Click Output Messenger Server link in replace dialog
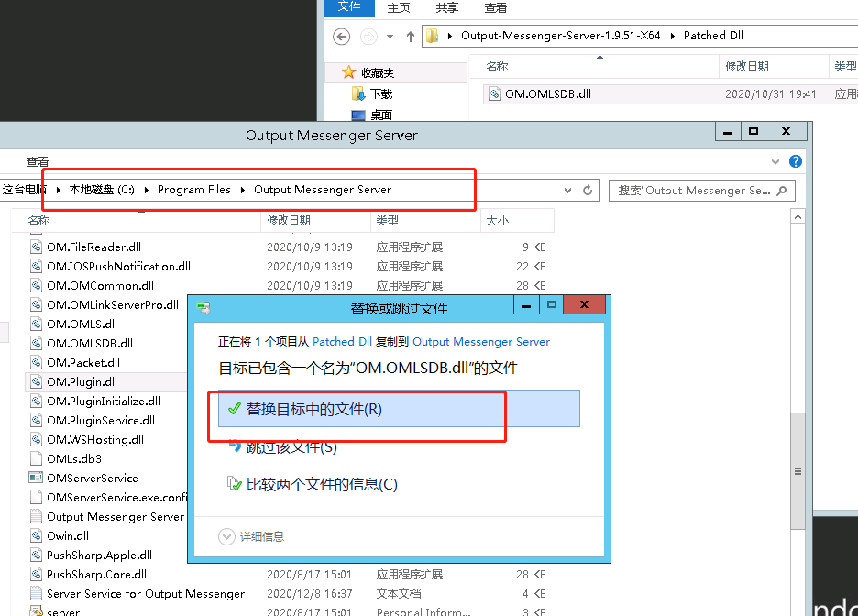The width and height of the screenshot is (858, 616). tap(481, 342)
